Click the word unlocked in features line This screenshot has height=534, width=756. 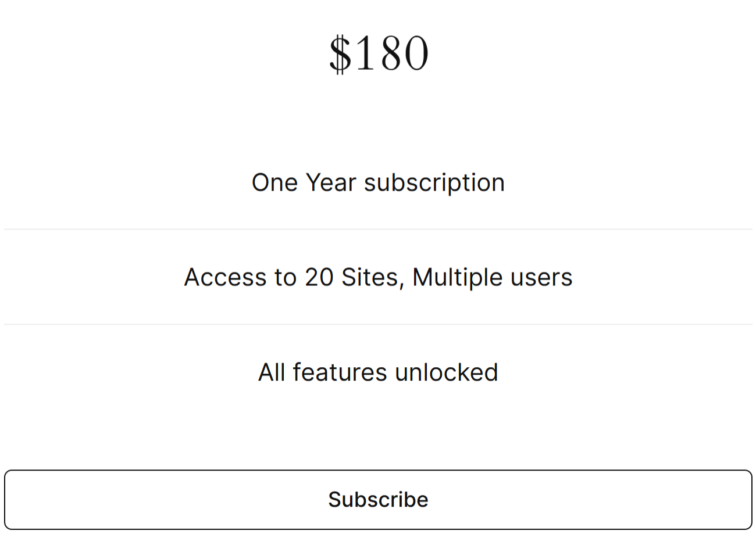coord(446,372)
